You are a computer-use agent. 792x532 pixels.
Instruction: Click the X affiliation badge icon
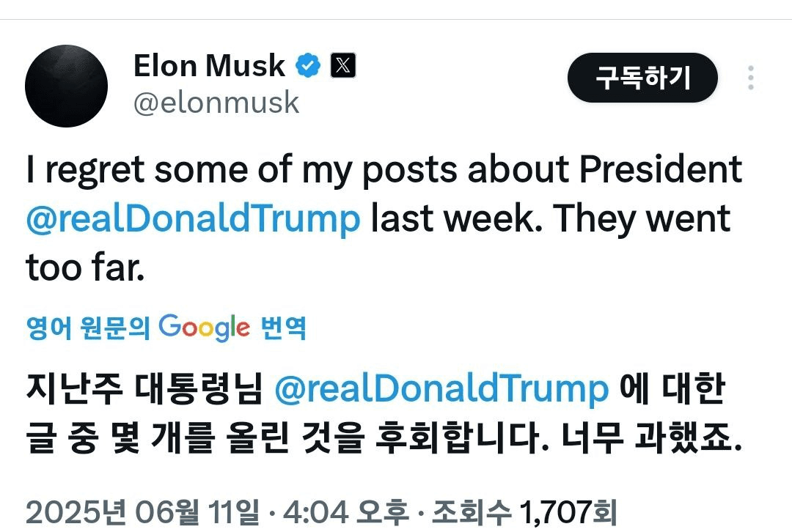click(x=342, y=67)
